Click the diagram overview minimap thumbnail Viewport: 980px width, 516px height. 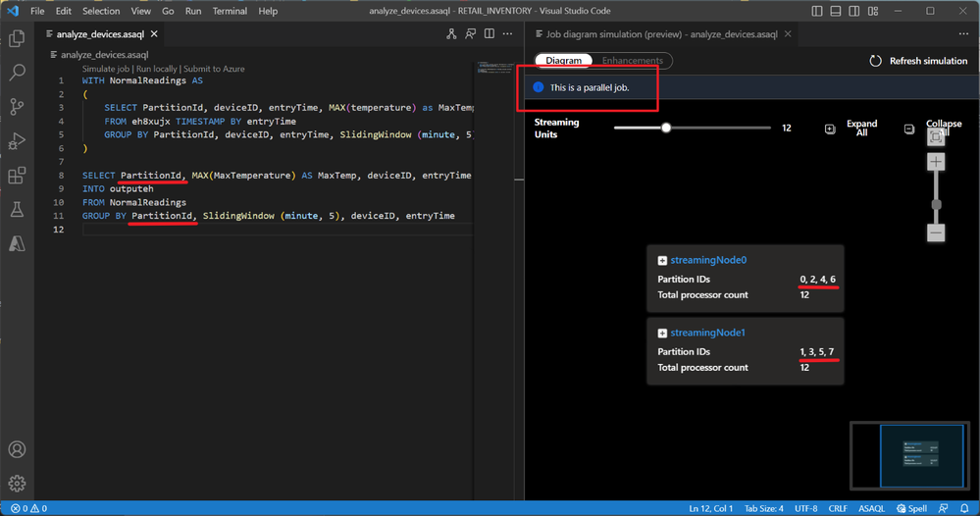tap(909, 455)
